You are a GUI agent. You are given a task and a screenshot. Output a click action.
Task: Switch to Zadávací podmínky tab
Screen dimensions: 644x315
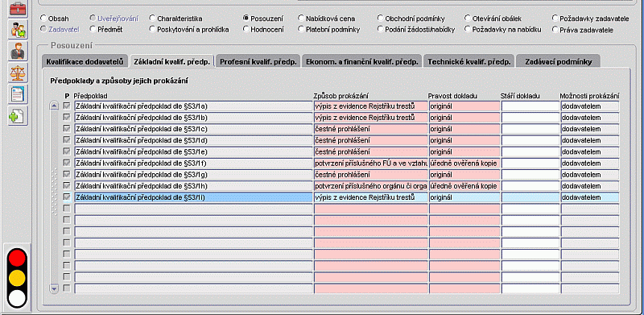coord(558,62)
